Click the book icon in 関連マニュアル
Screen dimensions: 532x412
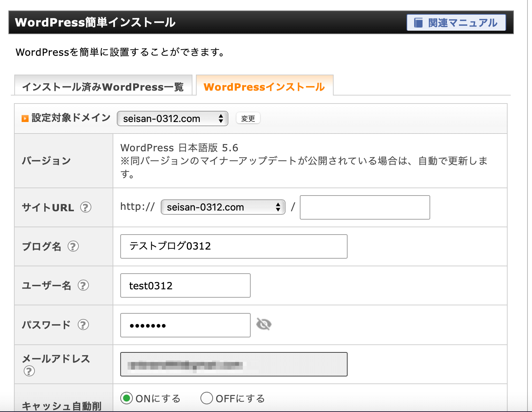[418, 23]
